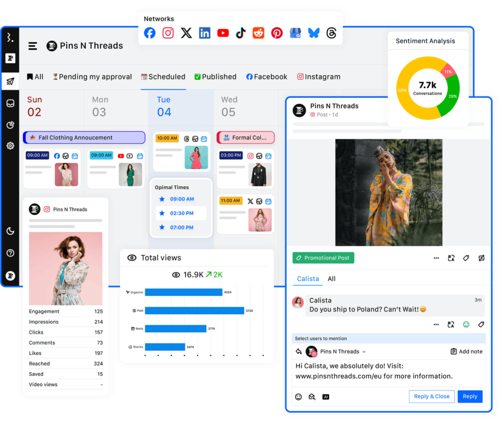Click the AI assist icon in reply box

pyautogui.click(x=325, y=397)
